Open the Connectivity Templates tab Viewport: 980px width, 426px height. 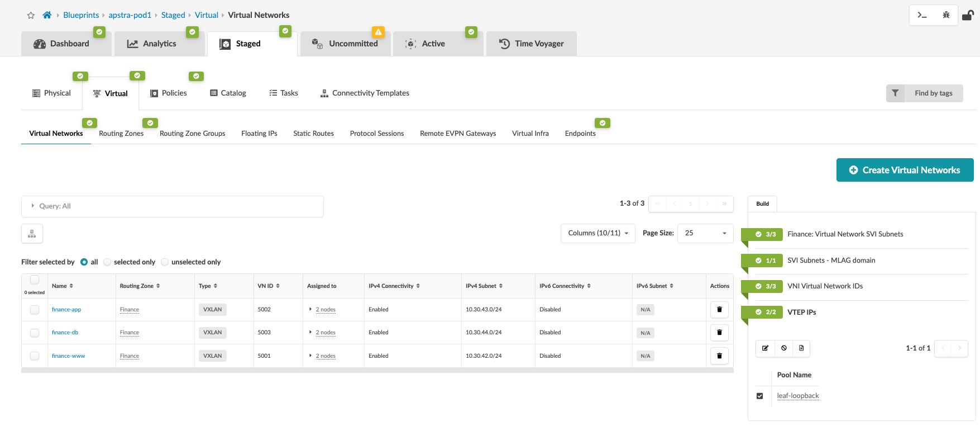point(365,93)
